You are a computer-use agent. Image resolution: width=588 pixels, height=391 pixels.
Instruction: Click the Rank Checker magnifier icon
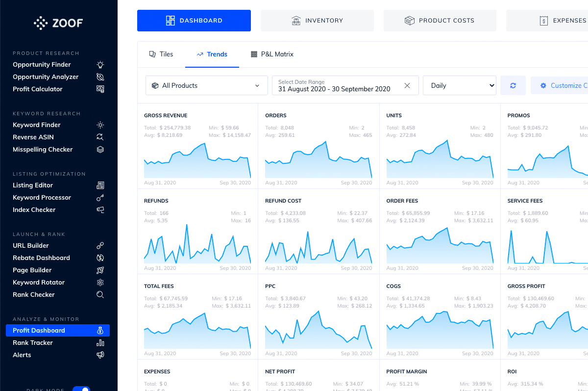coord(100,295)
